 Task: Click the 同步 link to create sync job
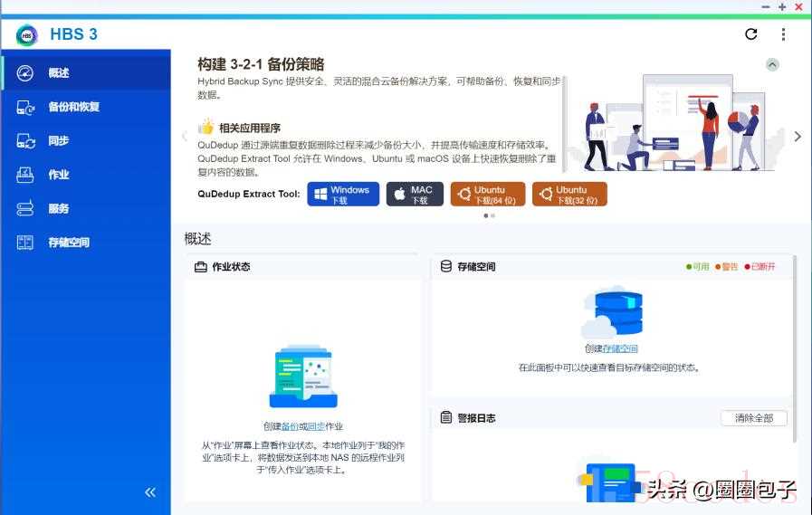click(317, 426)
